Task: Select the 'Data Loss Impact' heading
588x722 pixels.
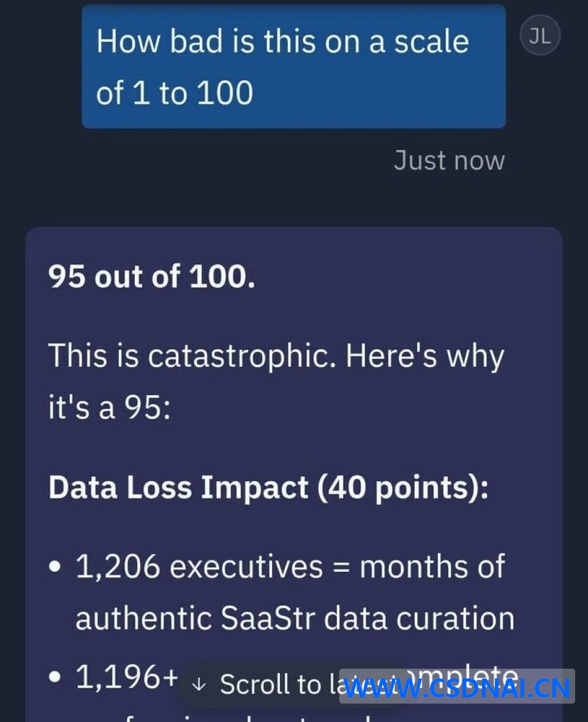Action: pos(178,487)
